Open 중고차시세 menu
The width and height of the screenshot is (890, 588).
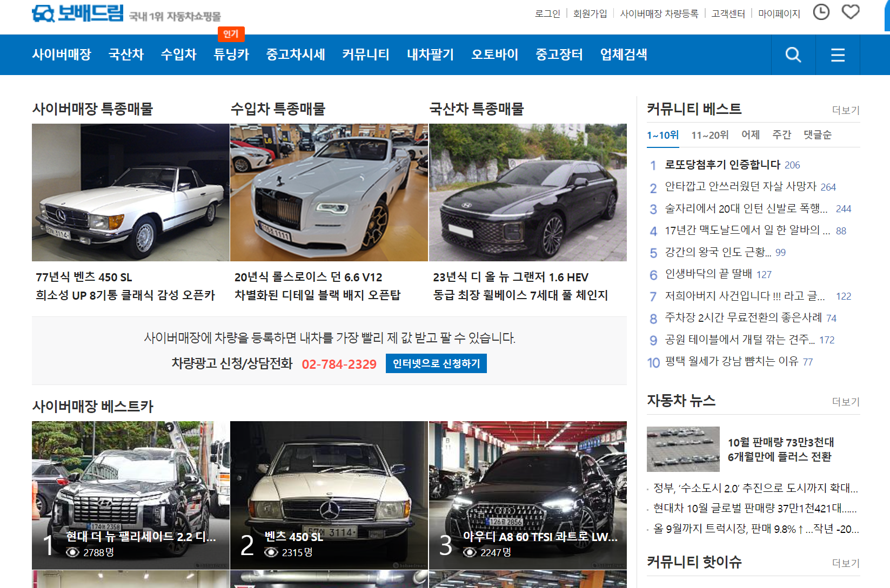[x=296, y=55]
